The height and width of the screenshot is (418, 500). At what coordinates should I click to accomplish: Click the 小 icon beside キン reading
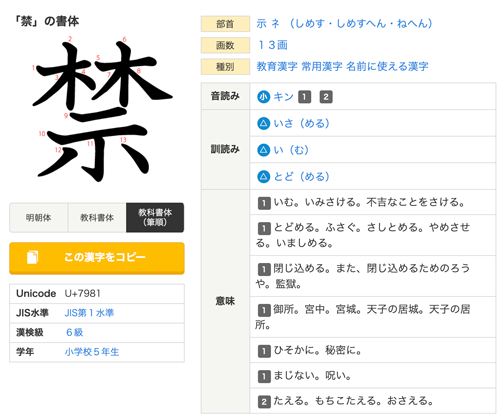click(x=263, y=97)
